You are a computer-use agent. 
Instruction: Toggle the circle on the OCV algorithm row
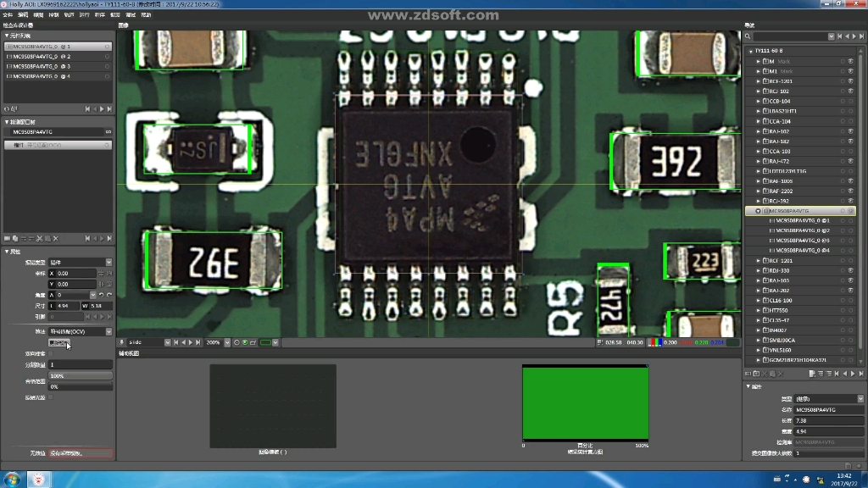[107, 145]
